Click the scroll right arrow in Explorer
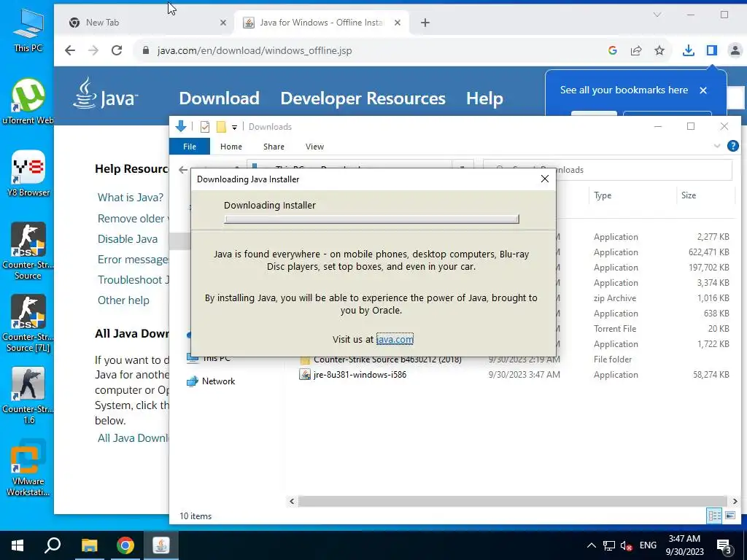The image size is (747, 560). 735,501
